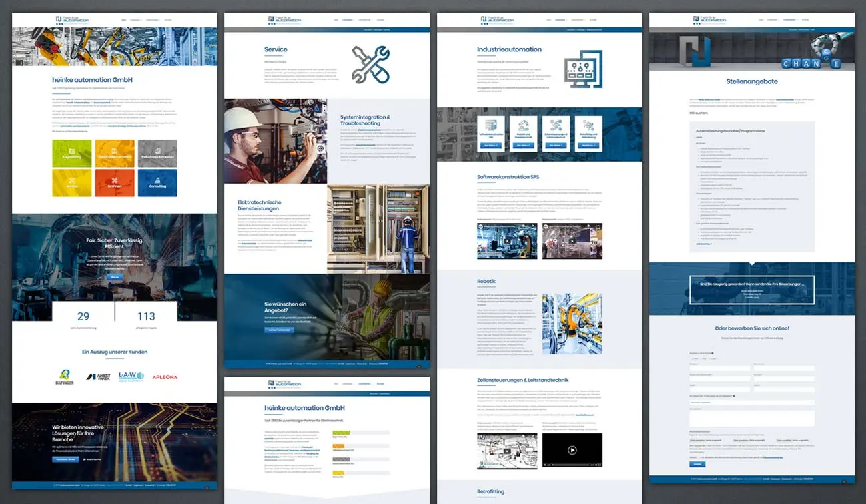This screenshot has height=504, width=866.
Task: Open the gray Industrieautomation tile
Action: click(x=157, y=154)
